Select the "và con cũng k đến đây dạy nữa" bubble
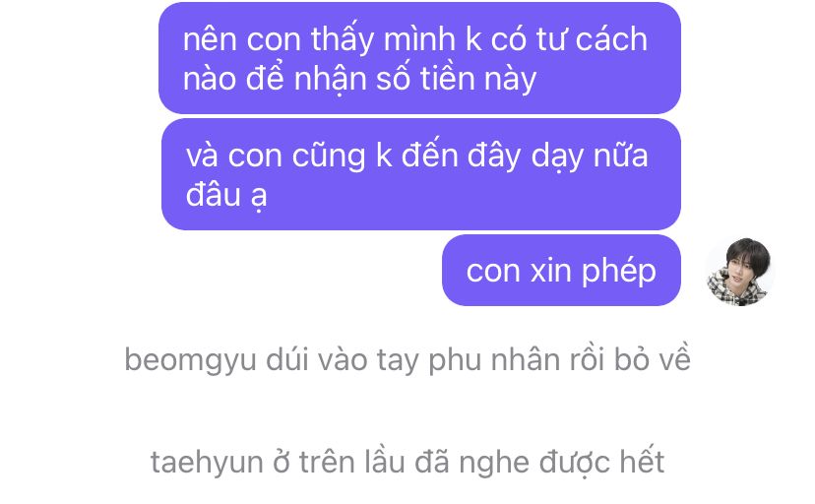815x504 pixels. click(x=421, y=174)
